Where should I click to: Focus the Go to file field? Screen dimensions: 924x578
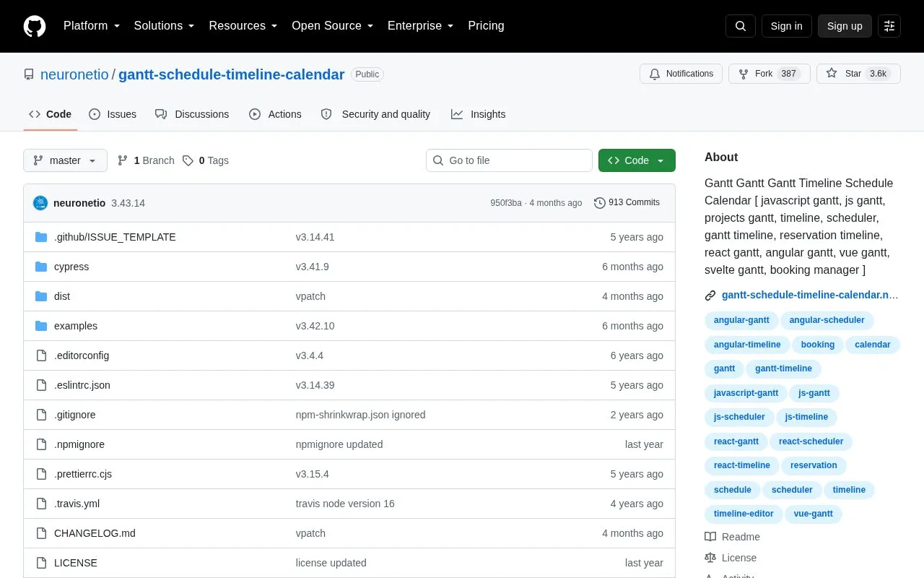509,160
